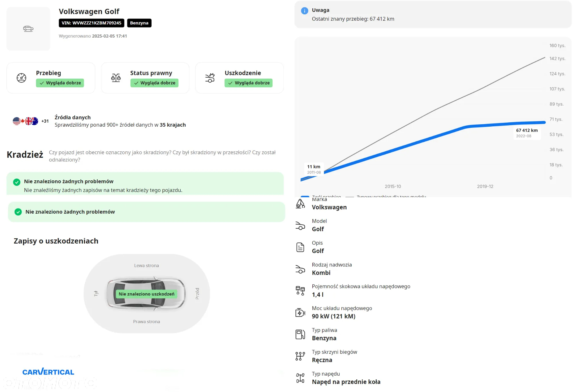
Task: Click the car placeholder thumbnail icon
Action: pyautogui.click(x=28, y=29)
